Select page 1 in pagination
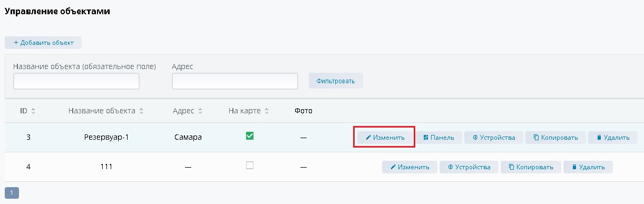The image size is (644, 204). (x=12, y=192)
